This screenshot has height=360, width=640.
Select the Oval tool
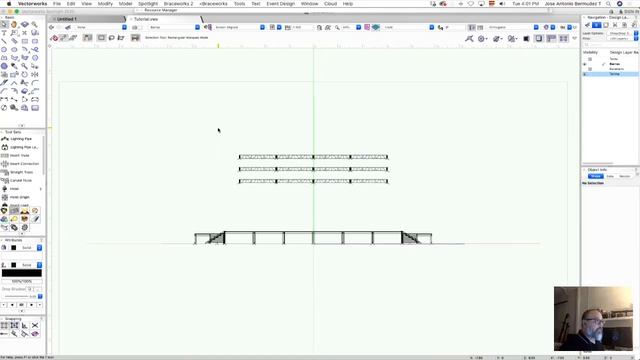point(14,49)
